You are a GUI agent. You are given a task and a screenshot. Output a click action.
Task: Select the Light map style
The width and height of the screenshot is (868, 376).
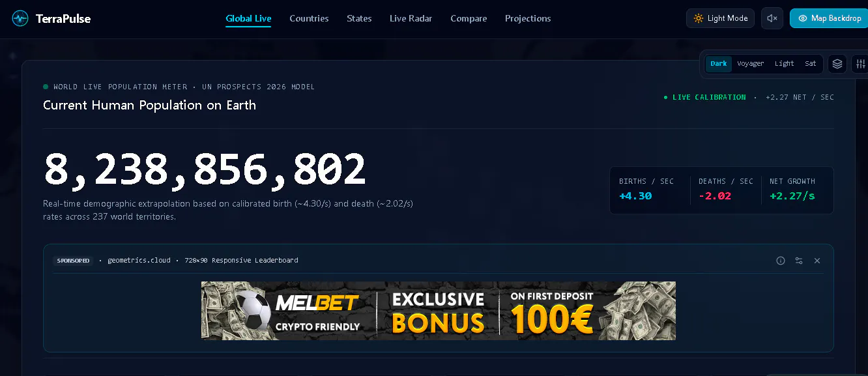click(785, 64)
